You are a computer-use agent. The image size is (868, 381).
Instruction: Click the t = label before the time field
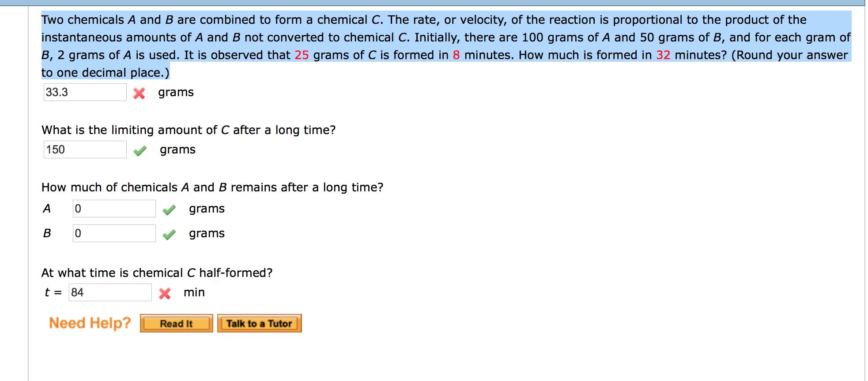[x=52, y=292]
